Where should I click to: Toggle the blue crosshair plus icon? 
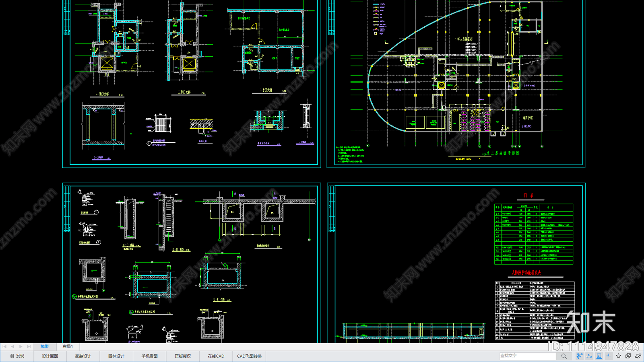pos(609,356)
